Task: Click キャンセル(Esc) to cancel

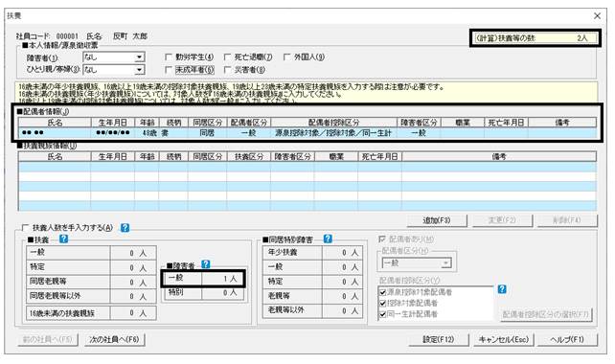Action: pyautogui.click(x=504, y=339)
